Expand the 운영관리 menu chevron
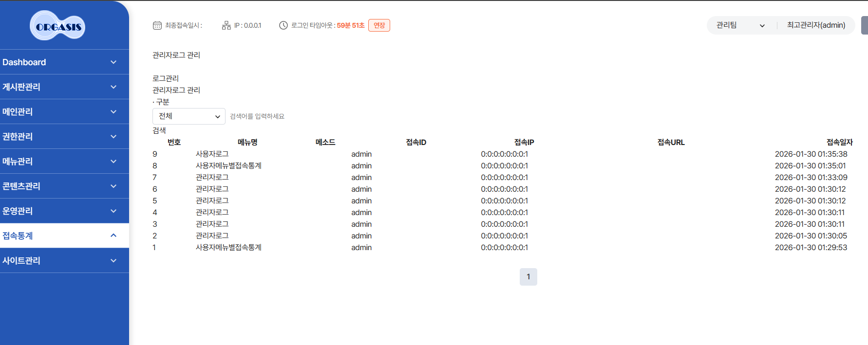 113,211
